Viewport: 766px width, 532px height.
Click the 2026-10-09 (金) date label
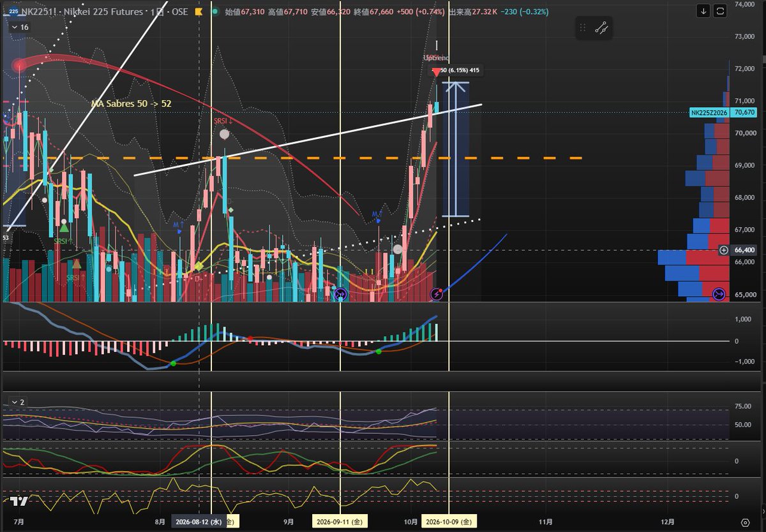click(x=449, y=522)
